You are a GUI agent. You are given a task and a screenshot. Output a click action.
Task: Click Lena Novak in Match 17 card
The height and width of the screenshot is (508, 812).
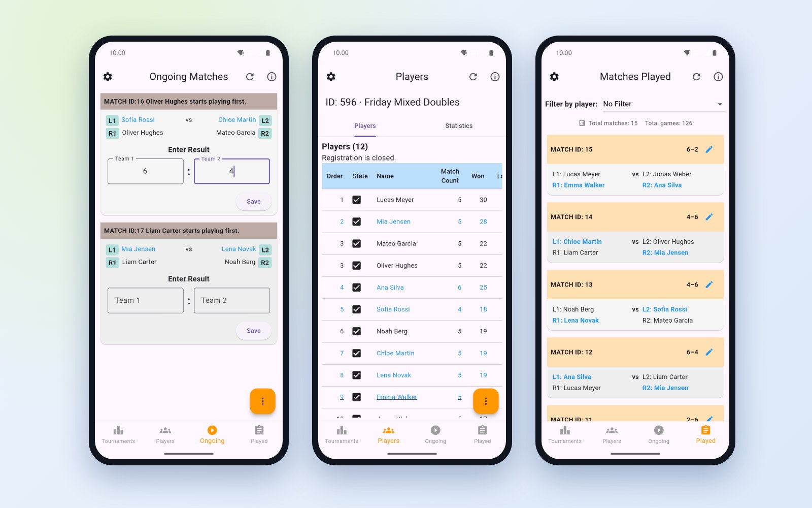click(x=239, y=249)
